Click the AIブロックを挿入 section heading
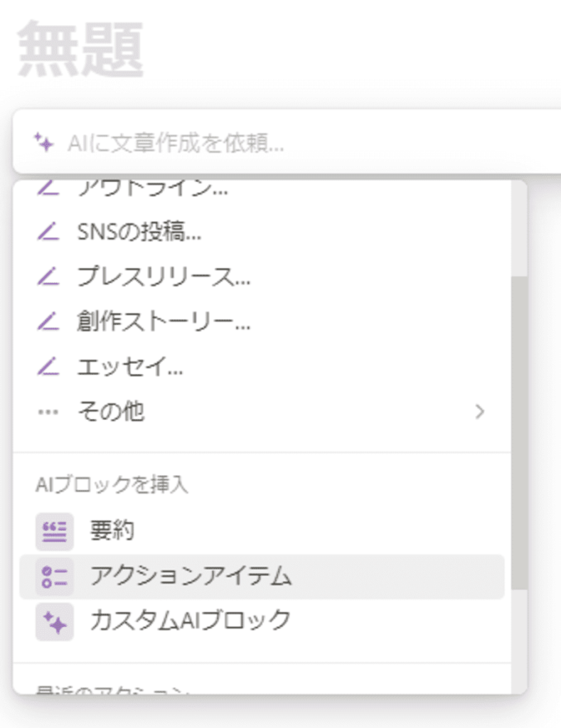Image resolution: width=561 pixels, height=728 pixels. pos(112,485)
